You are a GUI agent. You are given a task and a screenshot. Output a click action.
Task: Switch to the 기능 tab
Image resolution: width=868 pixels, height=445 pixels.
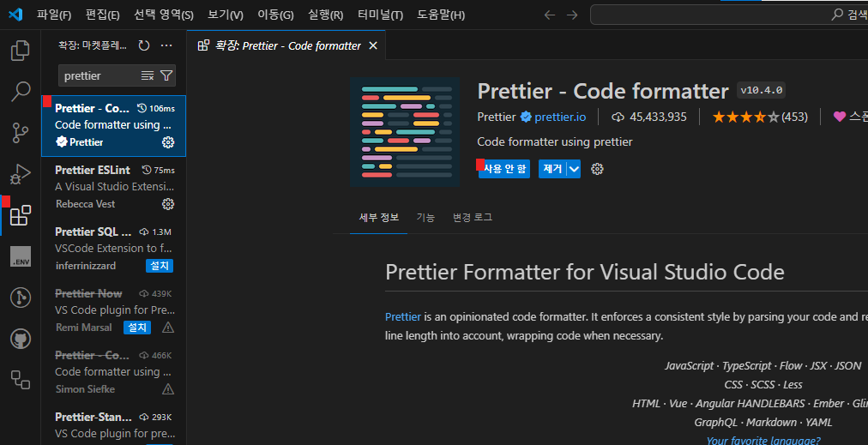[425, 218]
